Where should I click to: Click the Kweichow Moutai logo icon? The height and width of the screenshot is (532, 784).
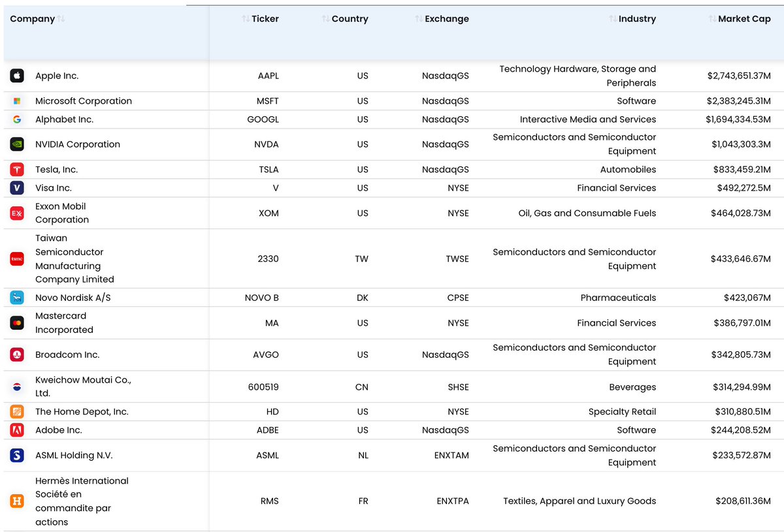[17, 387]
